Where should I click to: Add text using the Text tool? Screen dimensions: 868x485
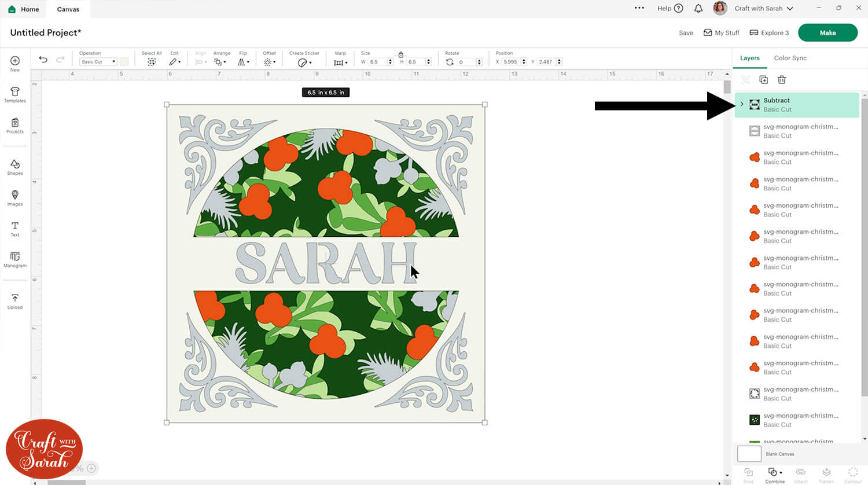point(15,229)
